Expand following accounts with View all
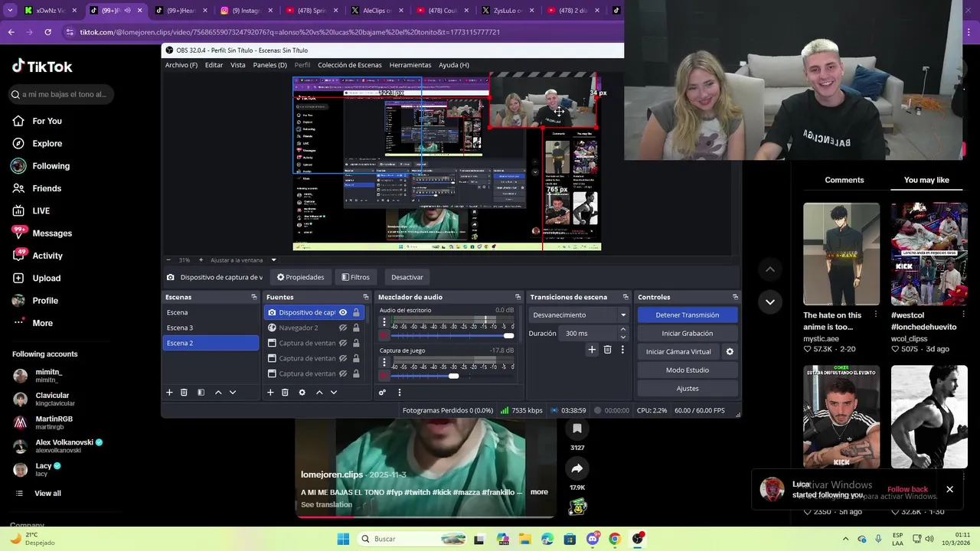This screenshot has width=980, height=551. 47,494
